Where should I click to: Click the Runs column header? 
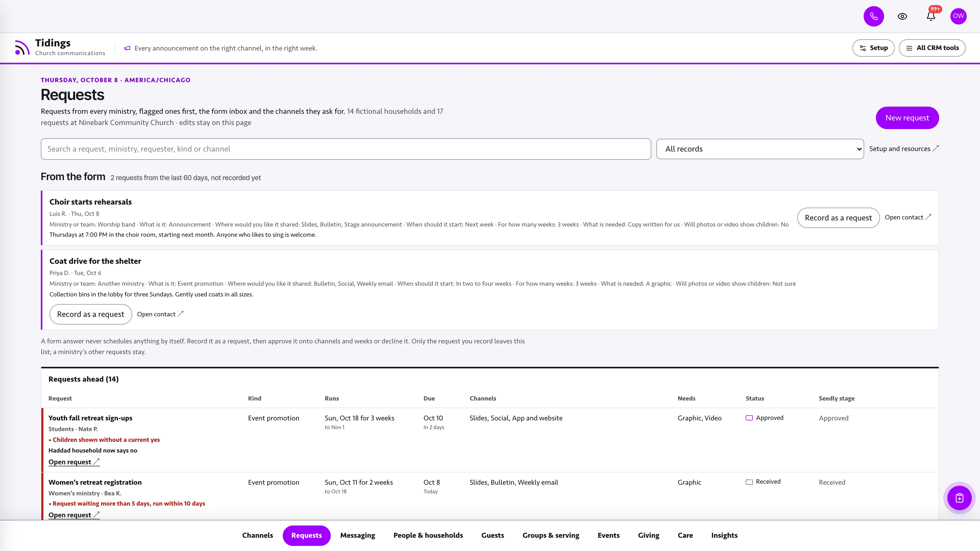(x=332, y=398)
